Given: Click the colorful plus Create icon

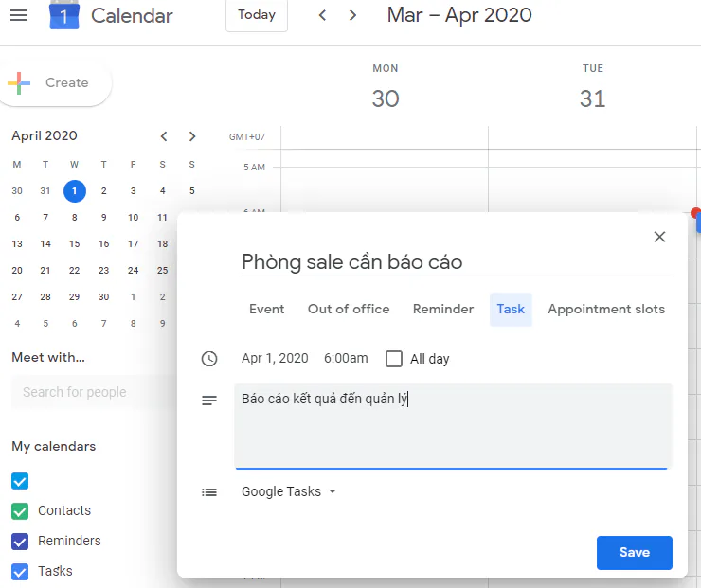Looking at the screenshot, I should (19, 83).
